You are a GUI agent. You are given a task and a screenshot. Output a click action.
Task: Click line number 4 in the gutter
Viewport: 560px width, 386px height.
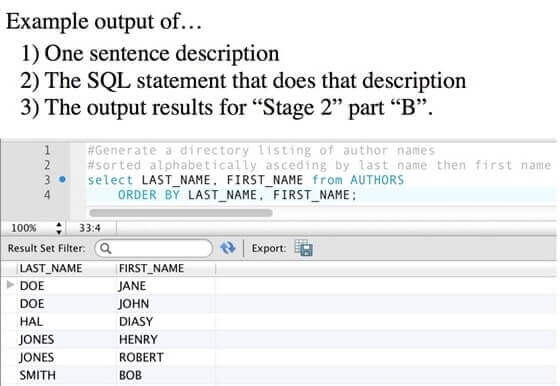tap(47, 195)
